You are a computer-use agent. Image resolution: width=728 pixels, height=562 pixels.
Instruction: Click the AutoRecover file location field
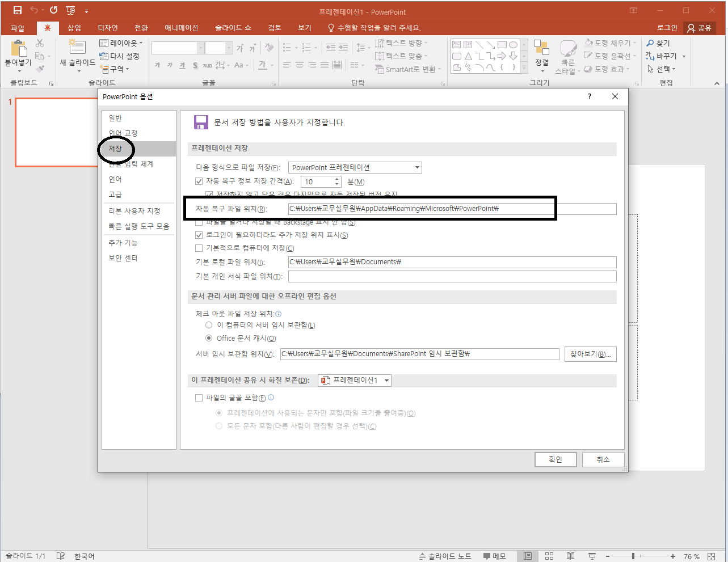click(452, 209)
